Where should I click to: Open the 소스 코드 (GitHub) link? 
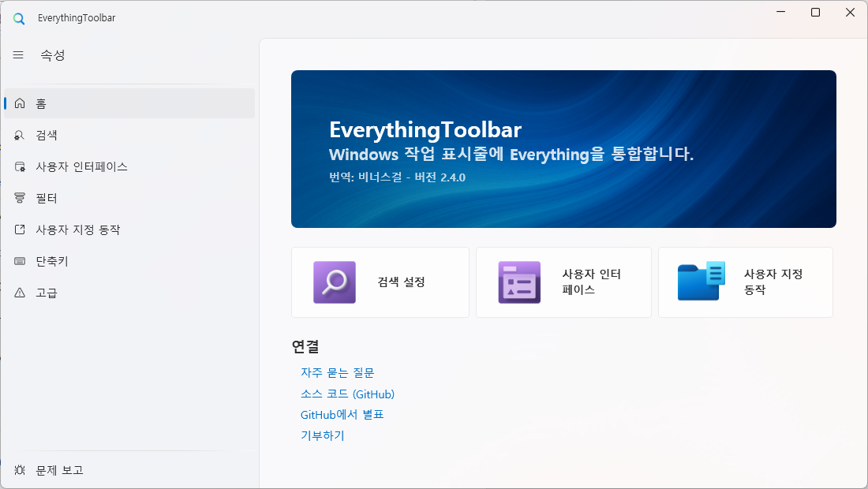point(348,394)
